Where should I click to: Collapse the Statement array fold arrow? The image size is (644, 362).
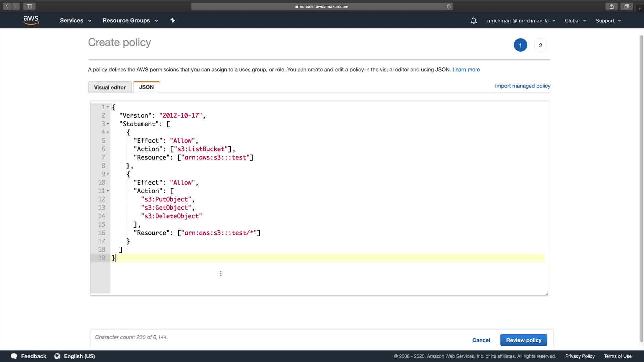coord(108,124)
